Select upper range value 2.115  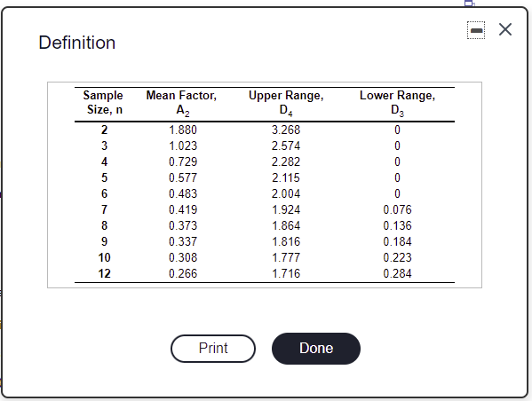[x=286, y=177]
